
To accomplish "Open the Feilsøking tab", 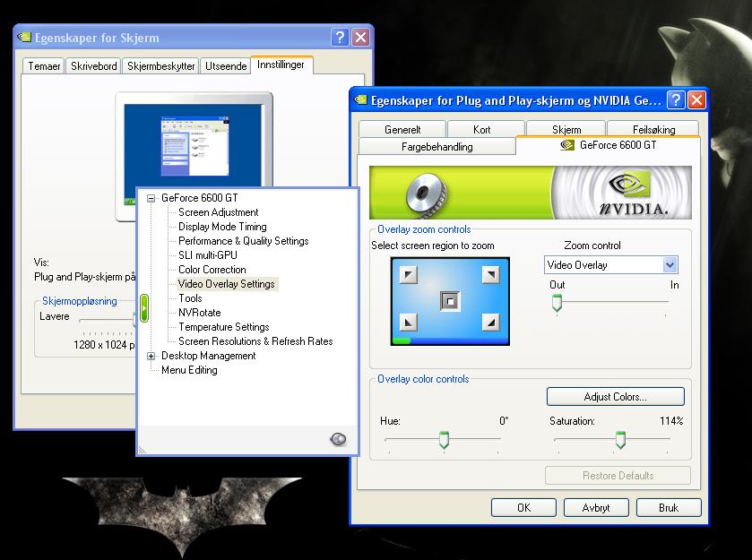I will pyautogui.click(x=653, y=129).
